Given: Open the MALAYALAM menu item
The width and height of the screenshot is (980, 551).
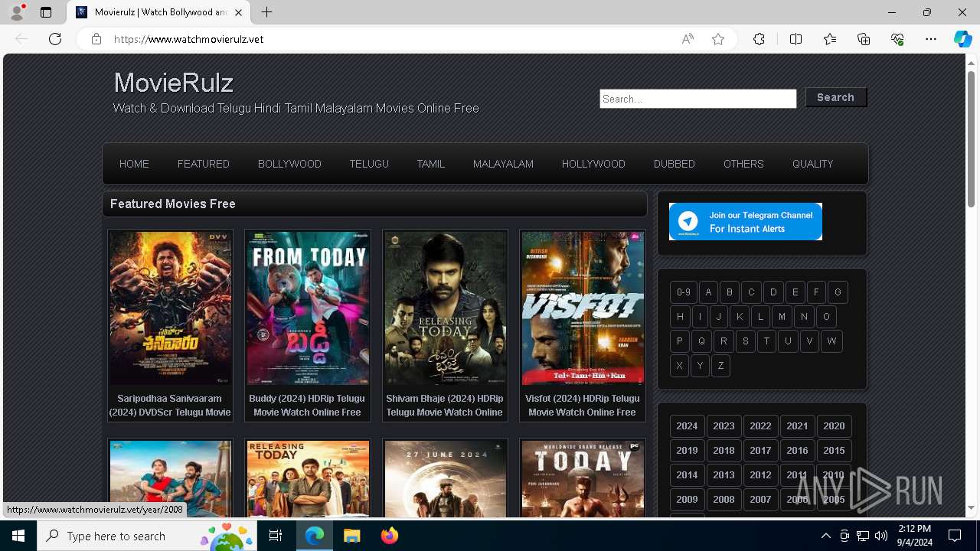Looking at the screenshot, I should point(503,164).
